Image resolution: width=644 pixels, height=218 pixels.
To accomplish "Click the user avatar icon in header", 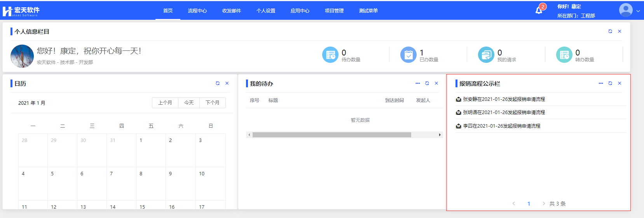I will point(625,10).
